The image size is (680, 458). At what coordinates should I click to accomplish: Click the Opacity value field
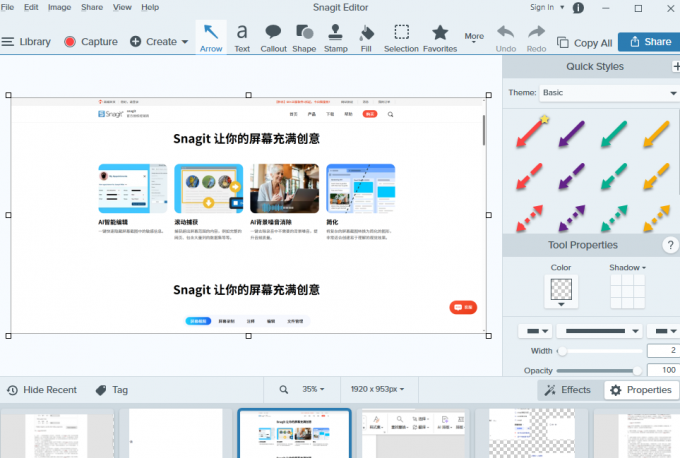(664, 370)
